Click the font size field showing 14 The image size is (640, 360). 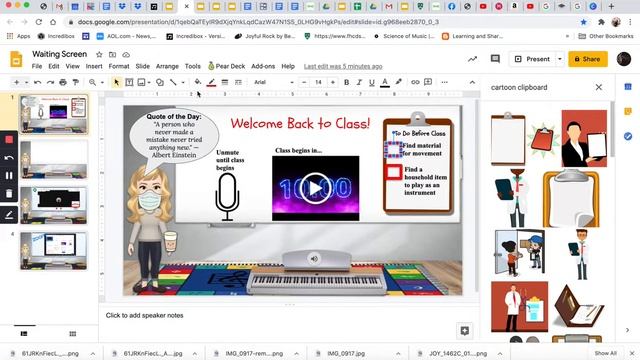click(318, 82)
